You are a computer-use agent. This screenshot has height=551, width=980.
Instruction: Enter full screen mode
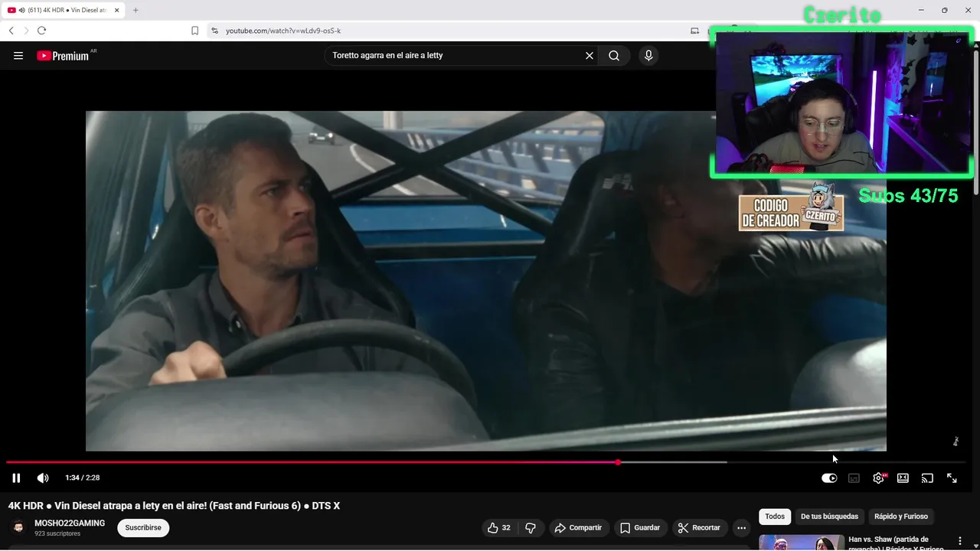(952, 478)
